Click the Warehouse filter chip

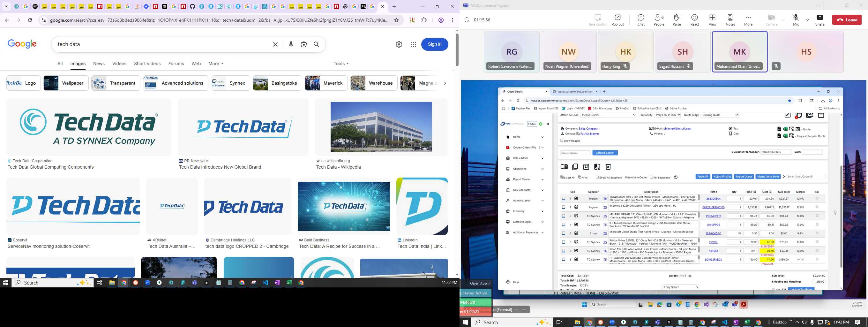(x=374, y=83)
